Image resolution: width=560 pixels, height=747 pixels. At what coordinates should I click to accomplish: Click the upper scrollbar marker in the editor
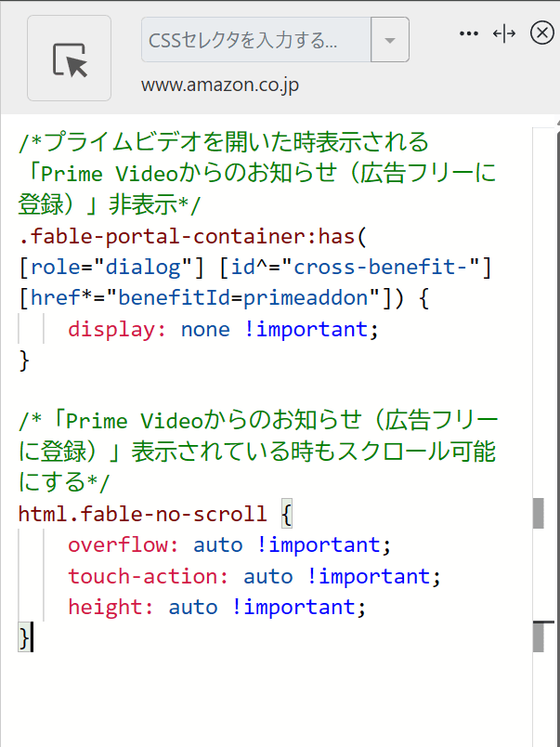pyautogui.click(x=538, y=513)
